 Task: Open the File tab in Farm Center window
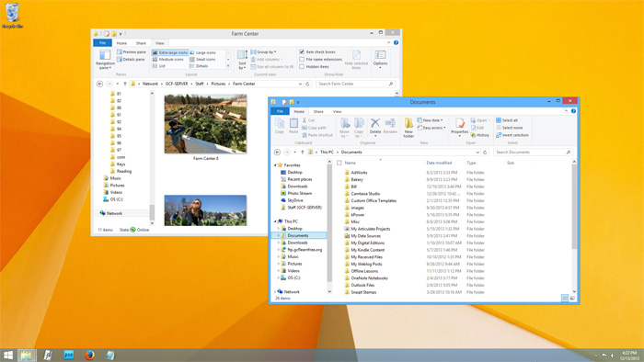click(102, 43)
